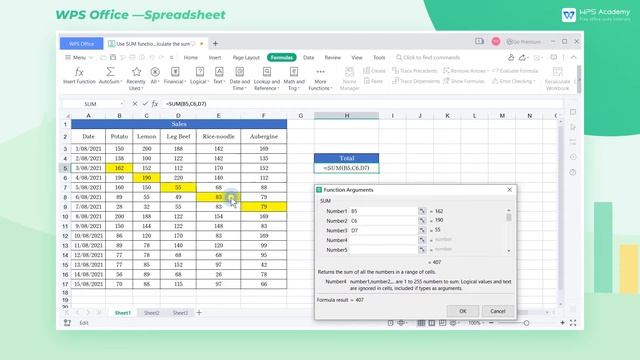Click the zoom slider handle
This screenshot has width=640, height=360.
527,323
